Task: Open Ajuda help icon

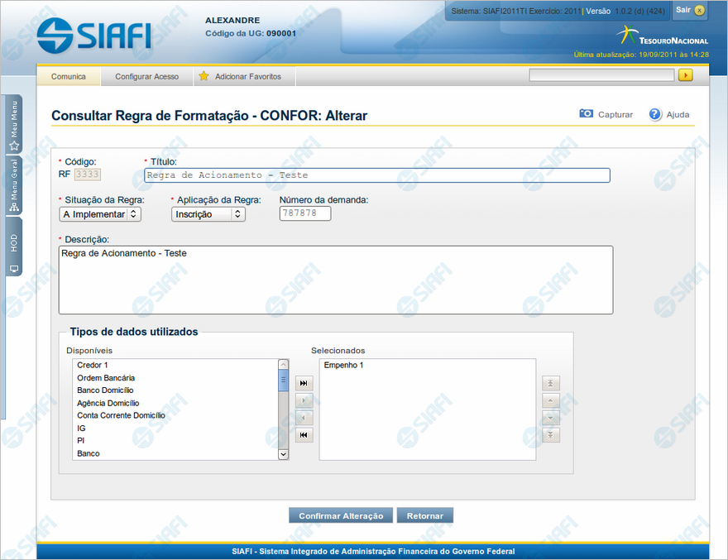Action: tap(655, 114)
